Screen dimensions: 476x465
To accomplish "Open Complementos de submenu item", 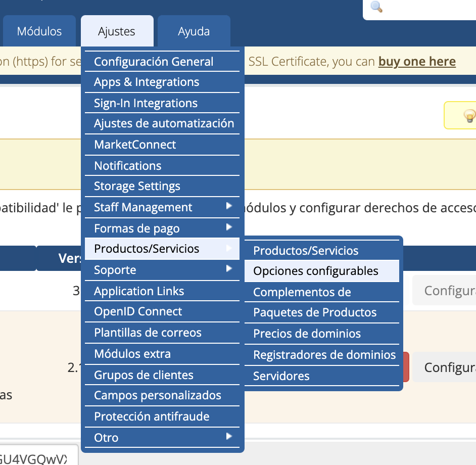I will [322, 292].
